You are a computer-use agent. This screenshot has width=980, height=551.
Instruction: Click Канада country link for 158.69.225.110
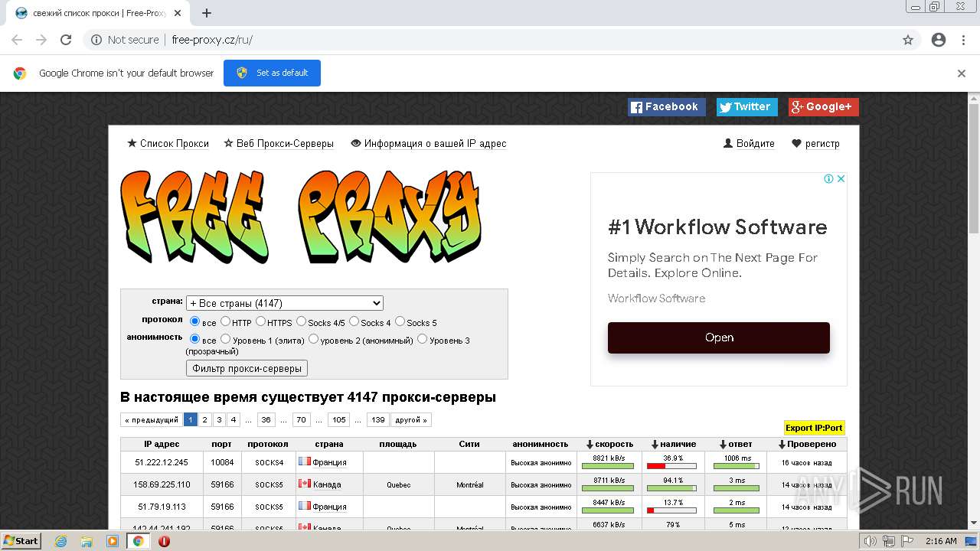tap(327, 484)
